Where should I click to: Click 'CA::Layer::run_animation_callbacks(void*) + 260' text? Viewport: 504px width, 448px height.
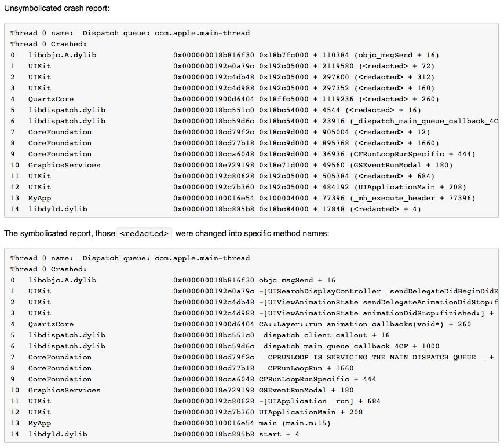tap(365, 324)
